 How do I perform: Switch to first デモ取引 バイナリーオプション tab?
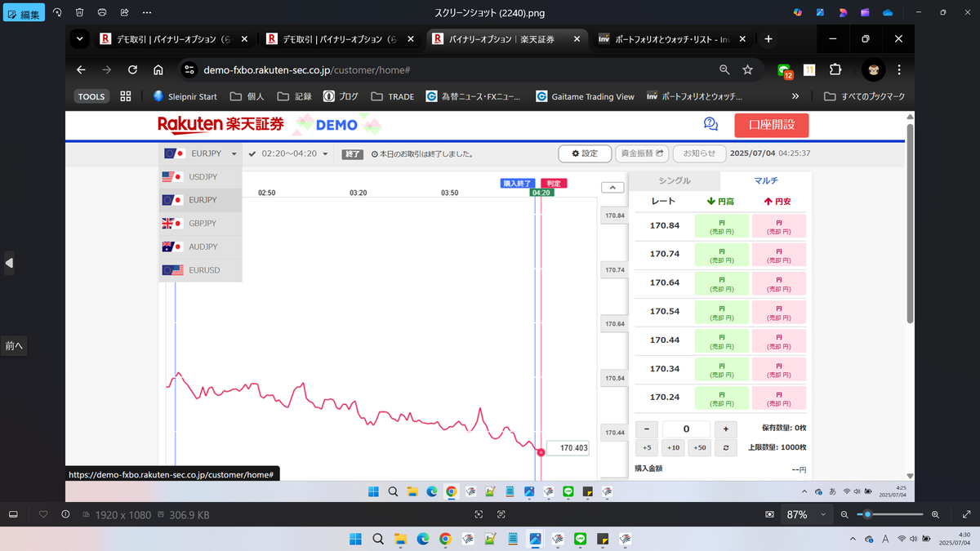[x=172, y=39]
